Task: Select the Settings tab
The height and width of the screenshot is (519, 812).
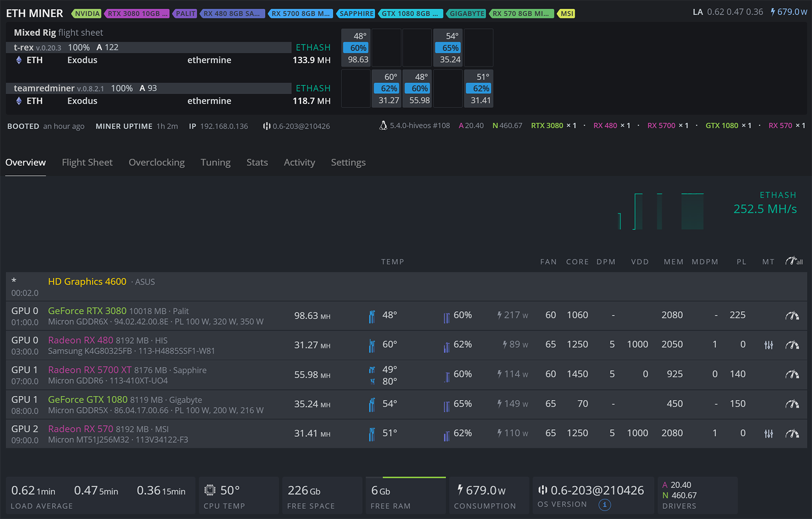Action: (348, 162)
